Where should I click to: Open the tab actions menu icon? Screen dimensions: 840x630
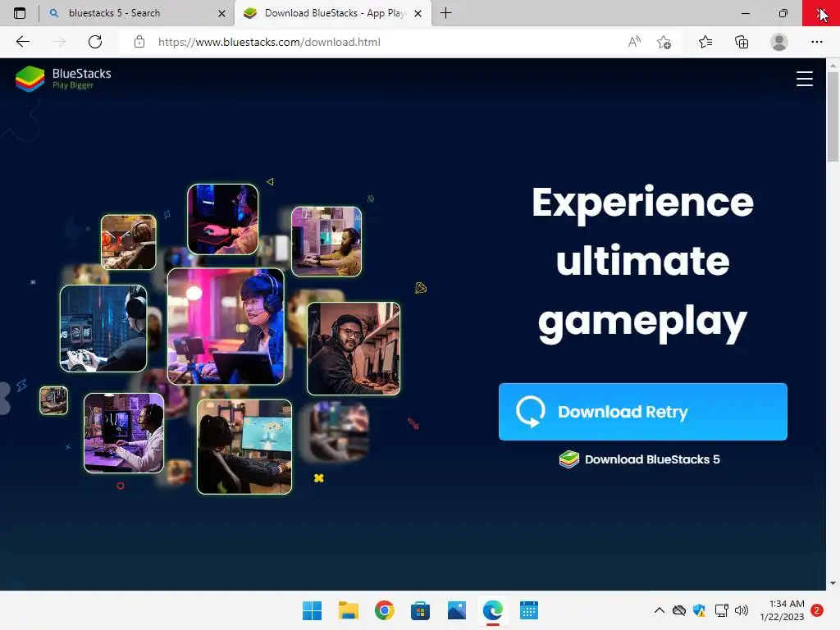pos(20,13)
